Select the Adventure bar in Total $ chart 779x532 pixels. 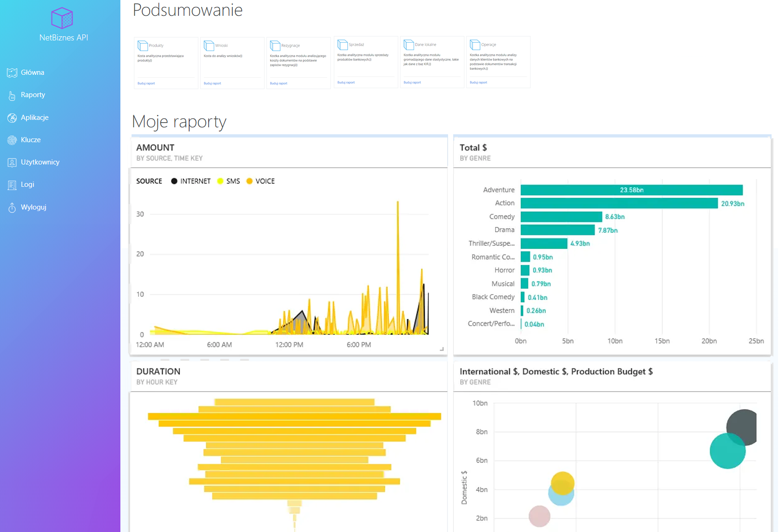[631, 190]
